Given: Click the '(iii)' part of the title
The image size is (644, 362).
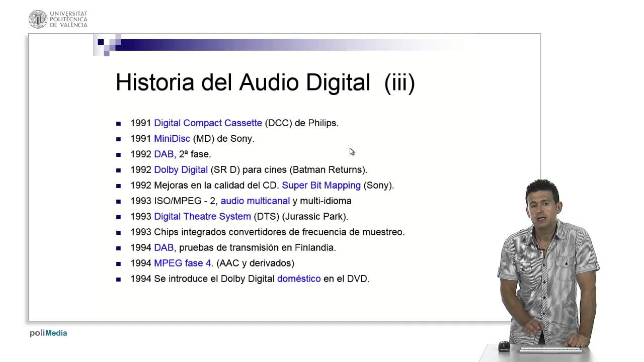Looking at the screenshot, I should (x=399, y=83).
